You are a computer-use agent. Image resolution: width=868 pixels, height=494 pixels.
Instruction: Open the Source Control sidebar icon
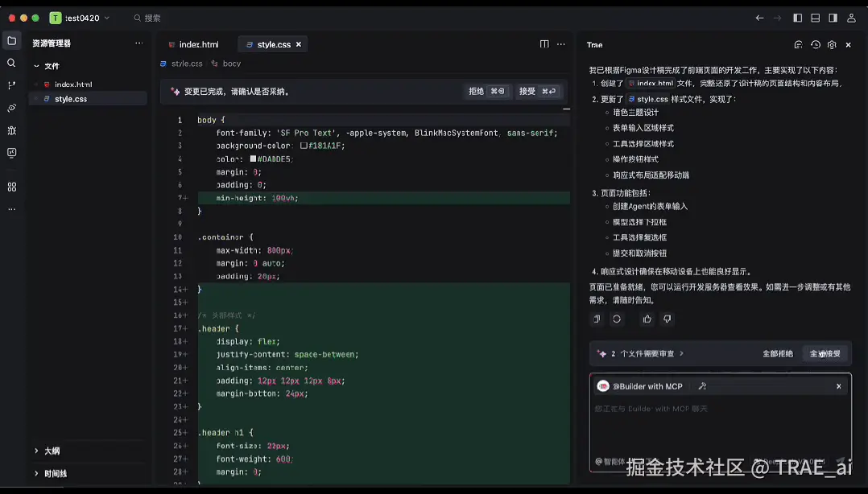click(11, 85)
